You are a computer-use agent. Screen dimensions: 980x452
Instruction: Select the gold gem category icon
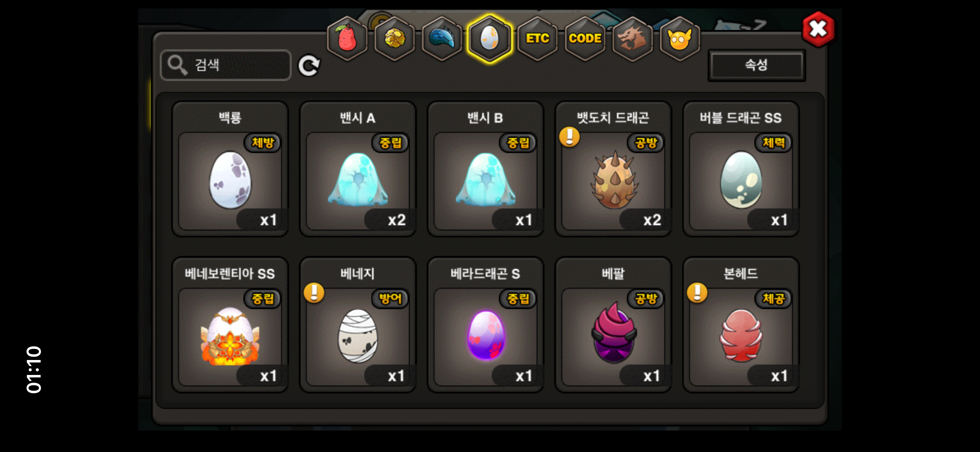click(395, 39)
